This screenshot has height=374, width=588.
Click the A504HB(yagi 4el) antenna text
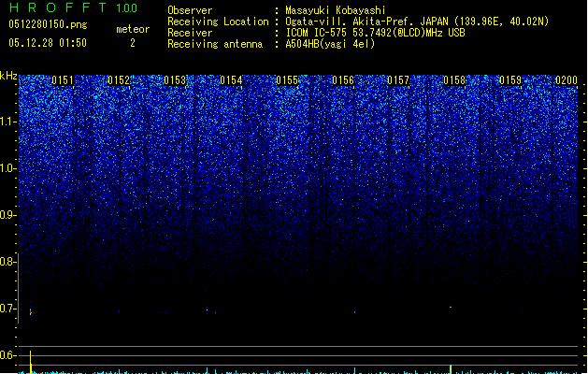point(330,44)
